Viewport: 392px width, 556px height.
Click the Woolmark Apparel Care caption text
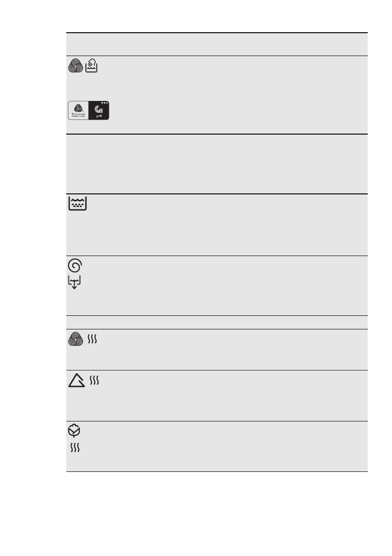[x=78, y=116]
